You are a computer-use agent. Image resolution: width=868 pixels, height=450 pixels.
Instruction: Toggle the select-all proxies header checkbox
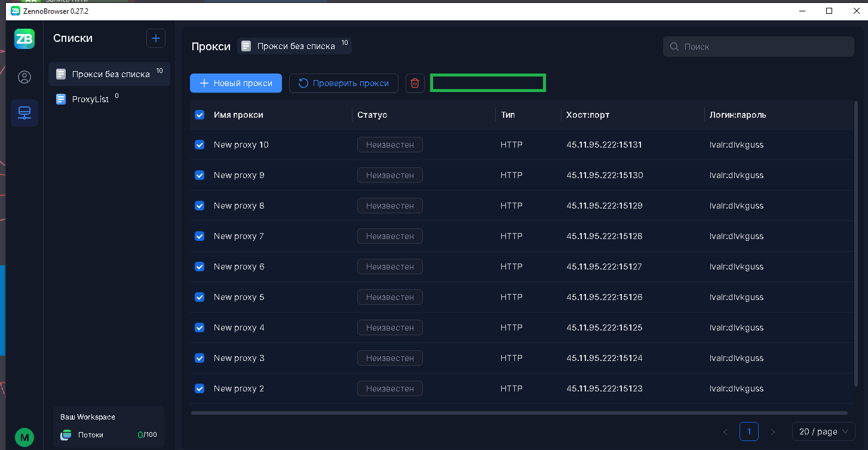[200, 115]
